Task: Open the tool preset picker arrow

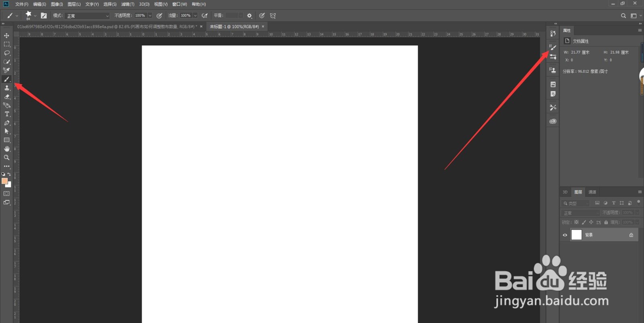Action: pyautogui.click(x=17, y=16)
